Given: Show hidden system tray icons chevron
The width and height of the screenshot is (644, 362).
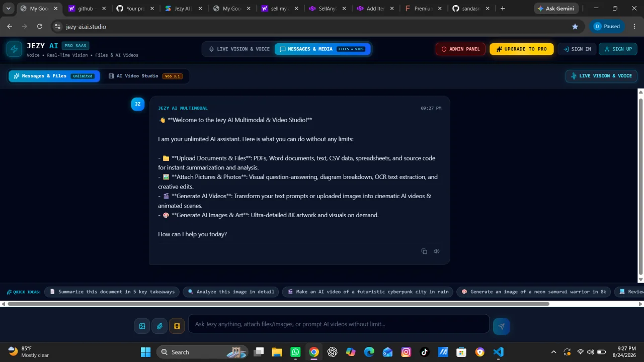Looking at the screenshot, I should 554,352.
